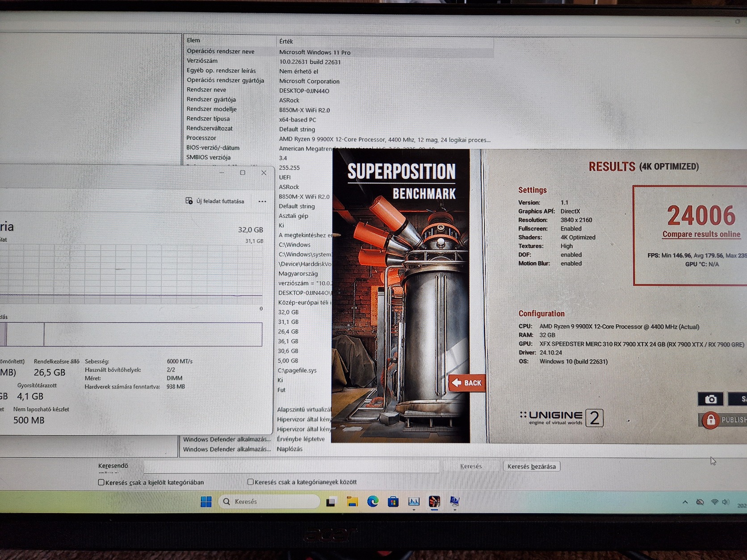
Task: Go back with the orange BACK button
Action: tap(467, 383)
